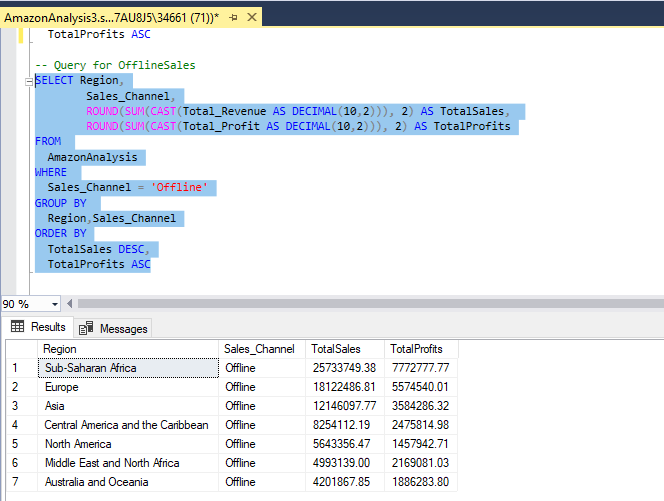The height and width of the screenshot is (501, 664).
Task: Click the GROUP BY keyword in editor
Action: (x=61, y=203)
